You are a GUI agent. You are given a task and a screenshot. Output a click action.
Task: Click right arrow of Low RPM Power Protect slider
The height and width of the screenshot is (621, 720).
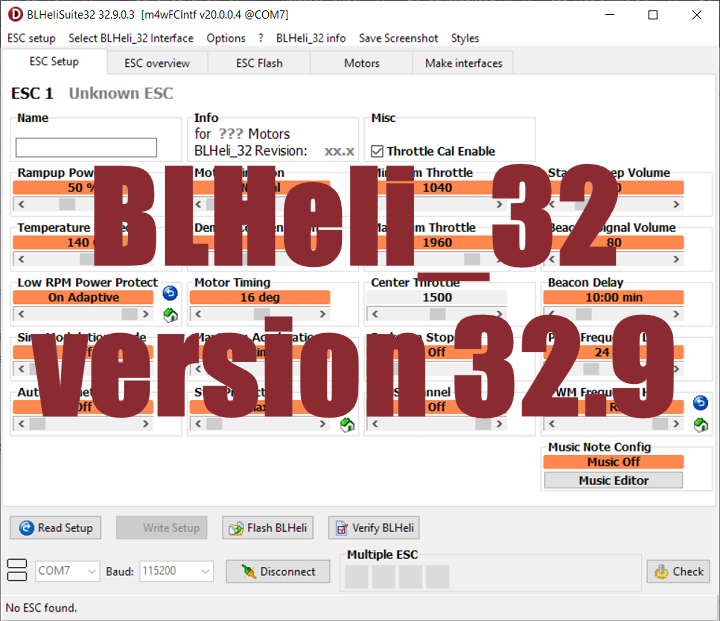(x=146, y=314)
